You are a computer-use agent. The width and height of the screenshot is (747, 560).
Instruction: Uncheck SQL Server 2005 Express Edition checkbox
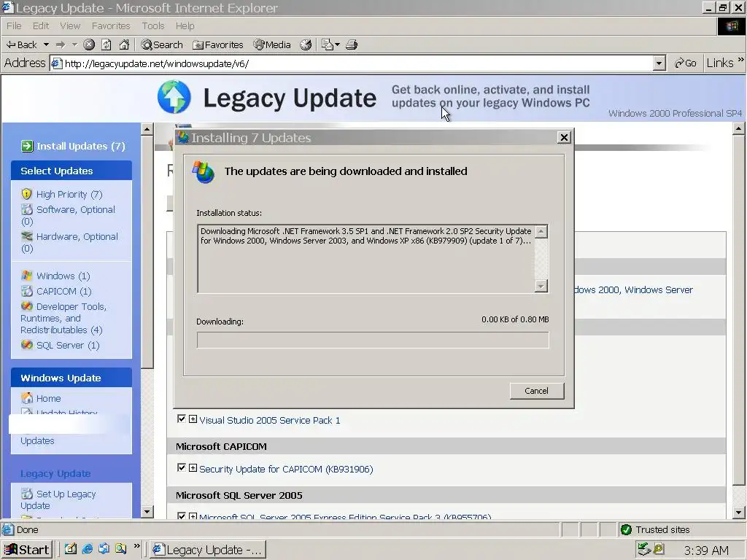tap(181, 516)
